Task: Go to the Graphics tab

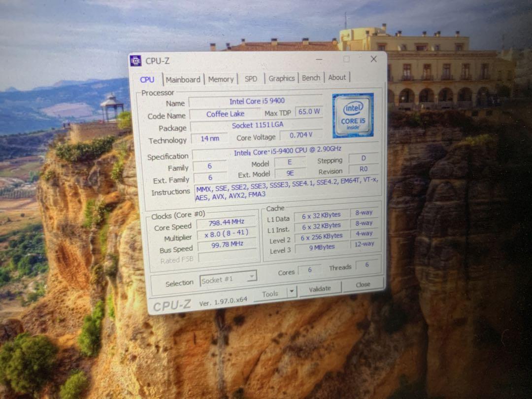Action: coord(282,78)
